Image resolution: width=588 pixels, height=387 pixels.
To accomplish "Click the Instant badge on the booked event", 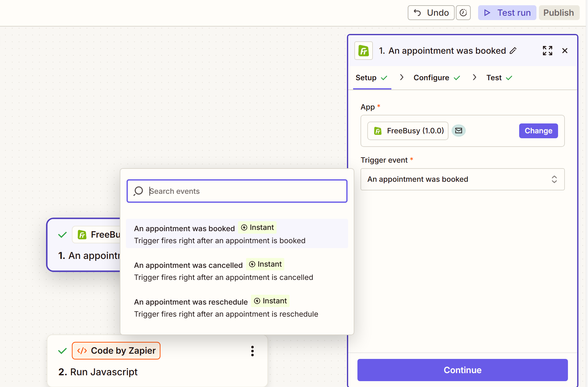I will point(257,227).
